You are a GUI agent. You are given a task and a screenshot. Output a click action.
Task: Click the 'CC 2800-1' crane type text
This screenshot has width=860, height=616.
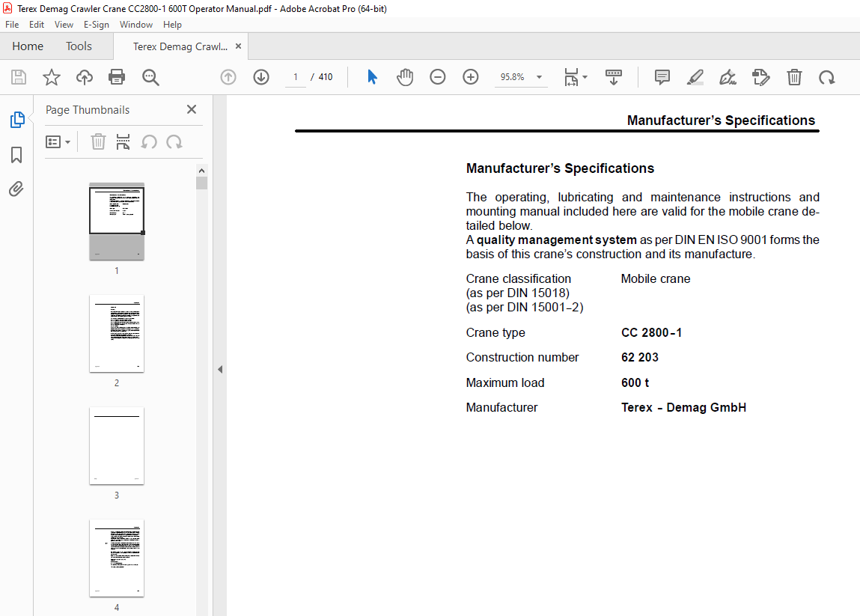[x=651, y=332]
